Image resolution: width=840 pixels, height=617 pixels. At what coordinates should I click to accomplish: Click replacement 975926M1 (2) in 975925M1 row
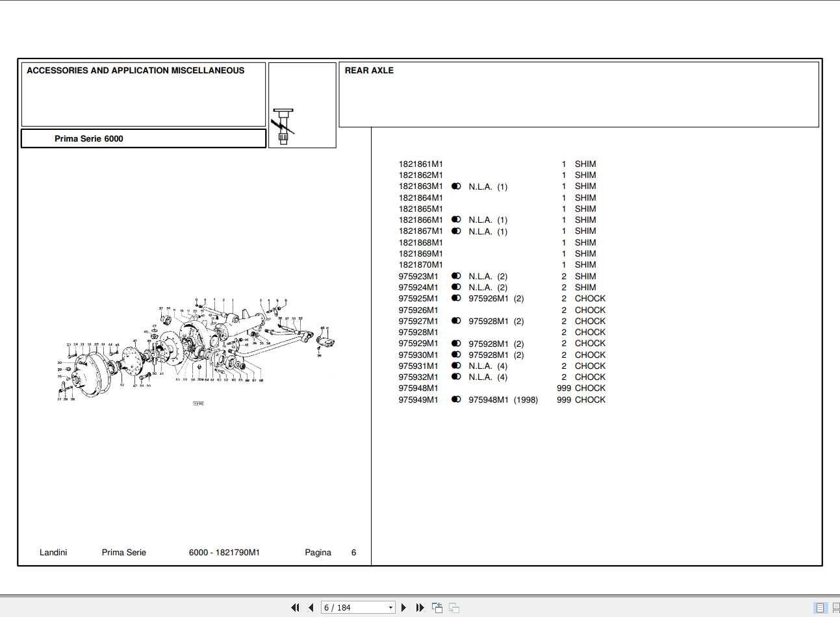click(496, 299)
